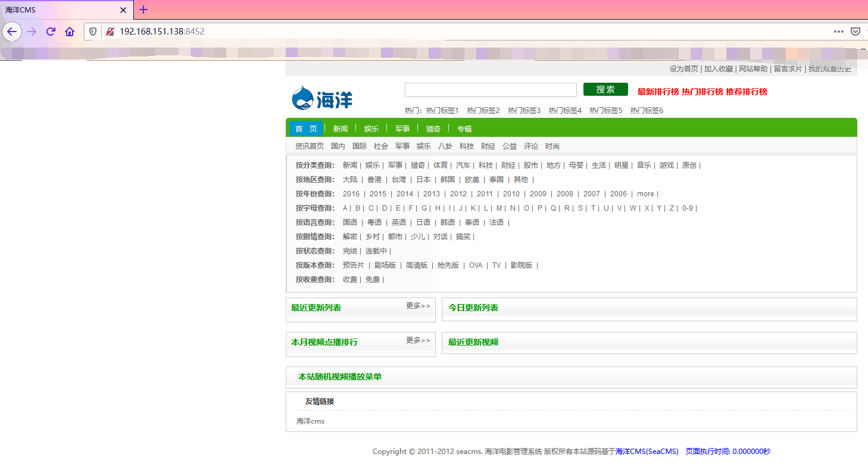Screen dimensions: 868x473
Task: Open the 最新排行榜 ranking link
Action: coord(658,92)
